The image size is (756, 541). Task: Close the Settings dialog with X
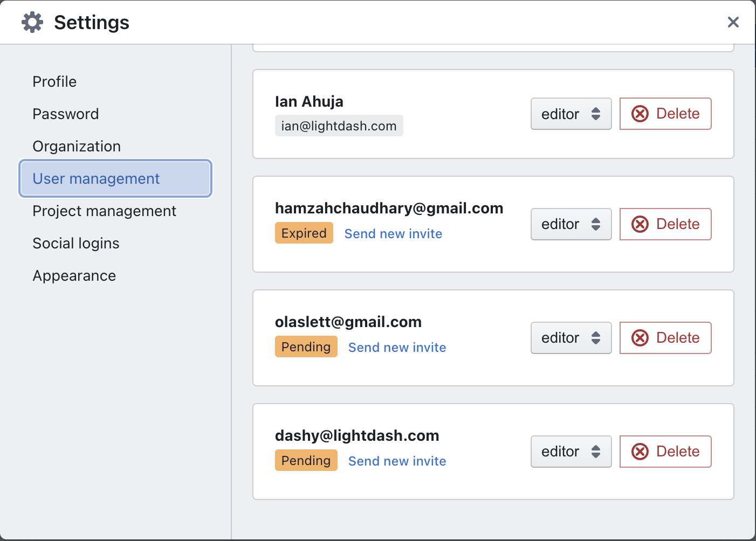(733, 22)
